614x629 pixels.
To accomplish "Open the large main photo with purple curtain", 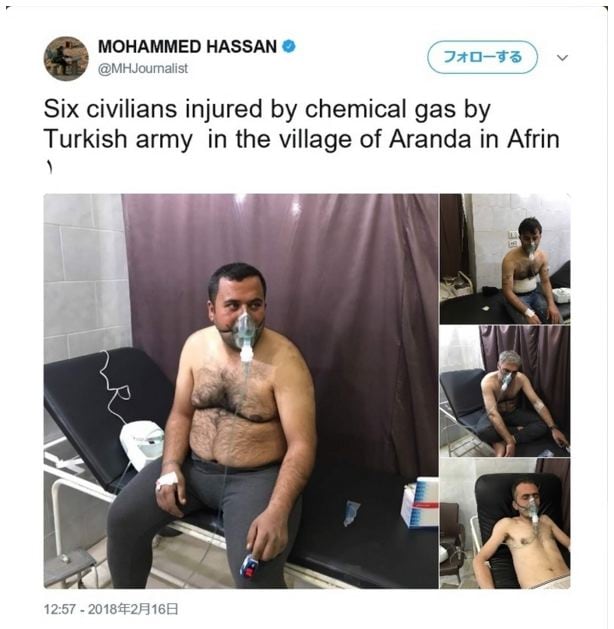I will tap(241, 391).
